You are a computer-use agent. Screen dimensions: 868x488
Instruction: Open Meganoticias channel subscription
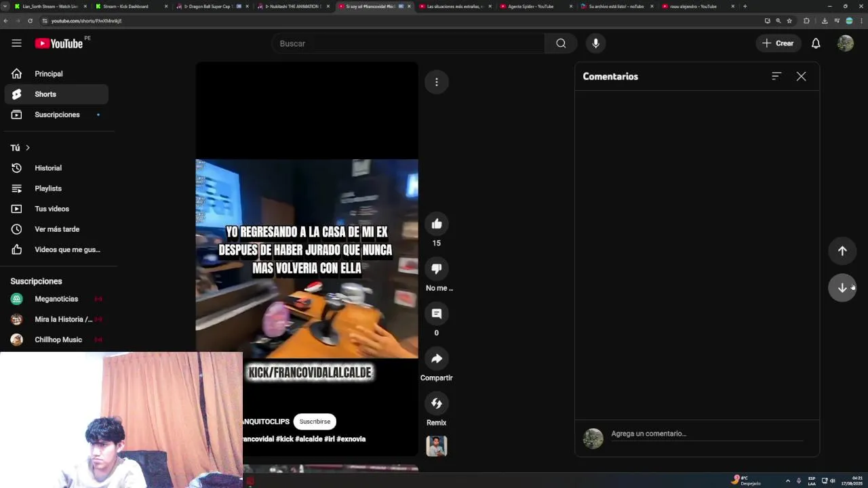(56, 299)
